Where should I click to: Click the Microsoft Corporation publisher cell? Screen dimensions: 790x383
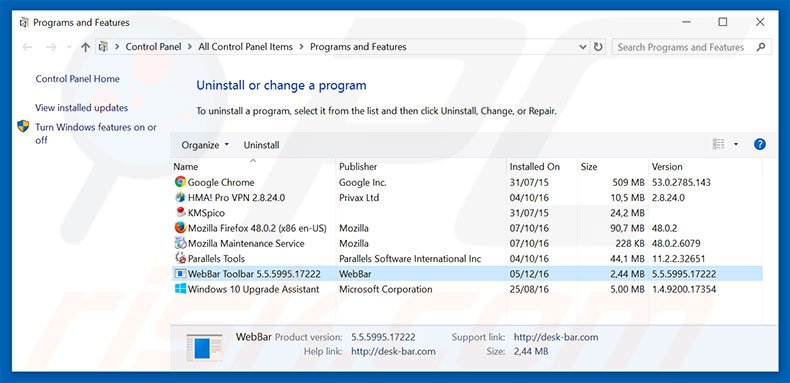(x=385, y=289)
